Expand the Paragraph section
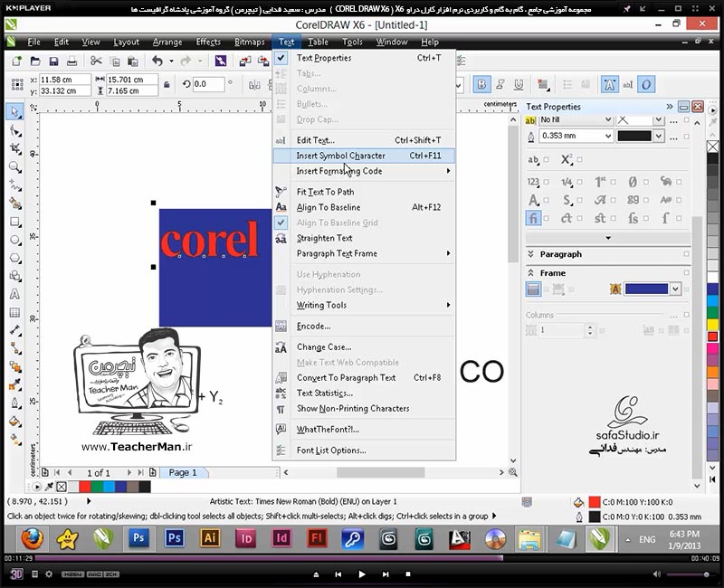The image size is (724, 588). click(531, 254)
